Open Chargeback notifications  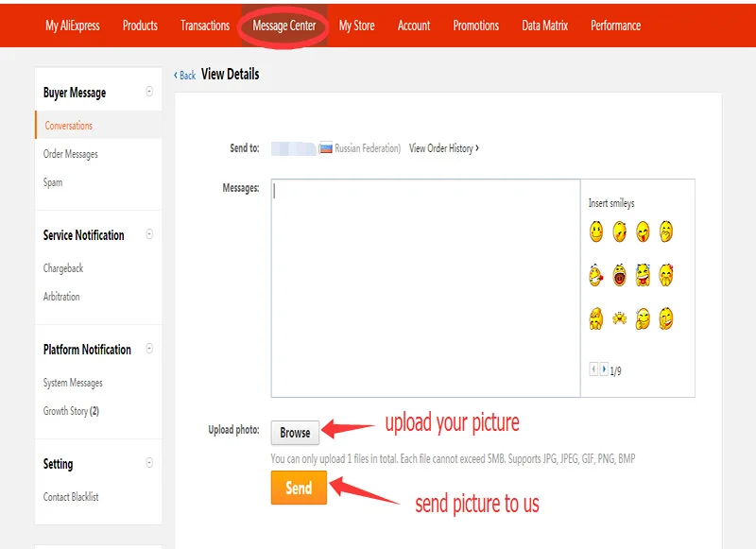pos(63,268)
